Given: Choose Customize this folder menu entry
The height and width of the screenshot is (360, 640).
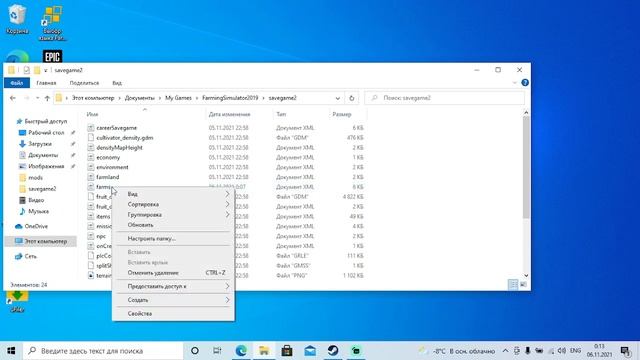Looking at the screenshot, I should click(173, 238).
